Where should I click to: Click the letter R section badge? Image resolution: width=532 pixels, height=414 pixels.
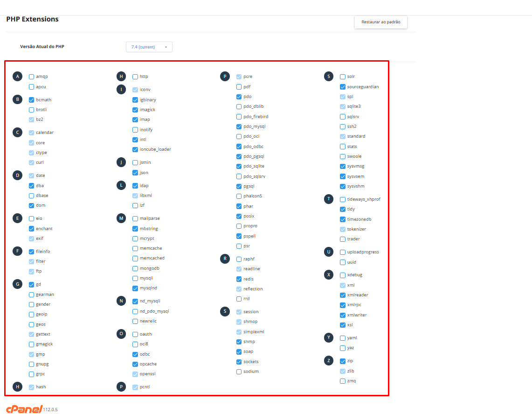point(225,259)
